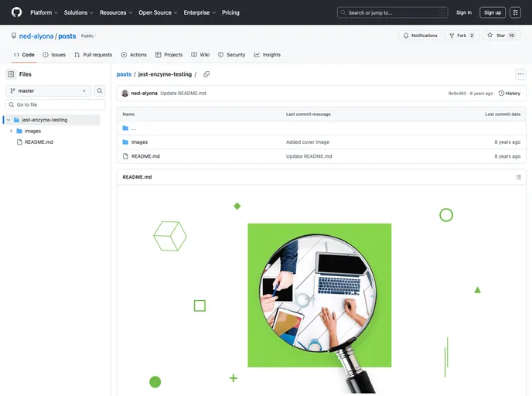
Task: Open commit History
Action: pos(510,93)
